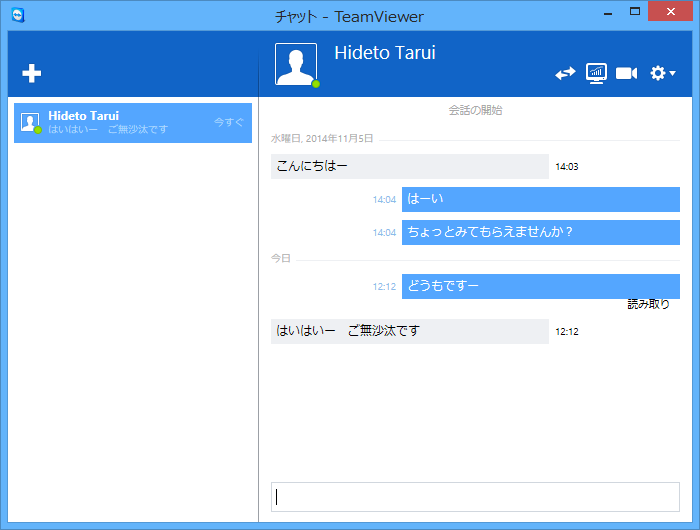This screenshot has height=530, width=700.
Task: Click the "今すぐ" time label in list
Action: [229, 122]
